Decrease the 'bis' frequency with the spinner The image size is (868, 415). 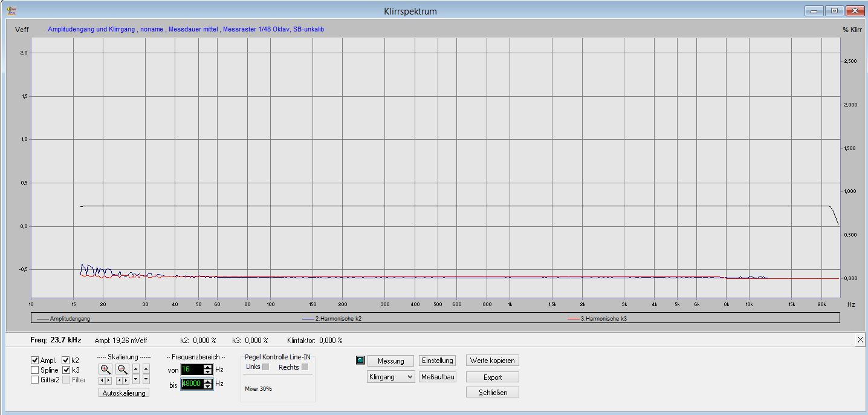tap(208, 386)
